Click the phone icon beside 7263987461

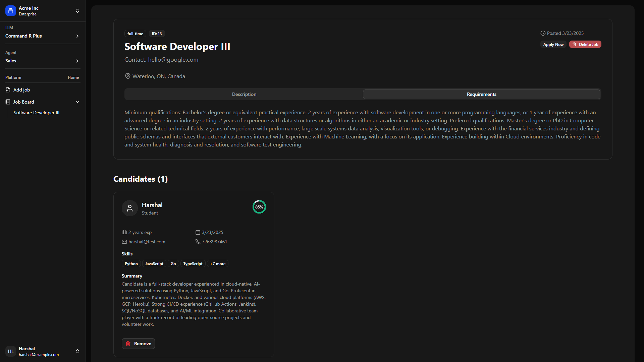198,242
